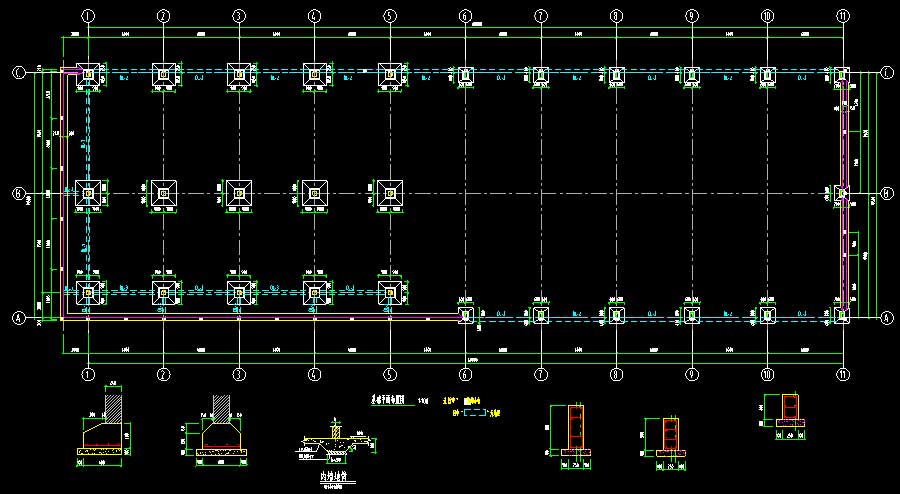Select top axis bubble numbered 9
The height and width of the screenshot is (494, 900).
point(692,17)
